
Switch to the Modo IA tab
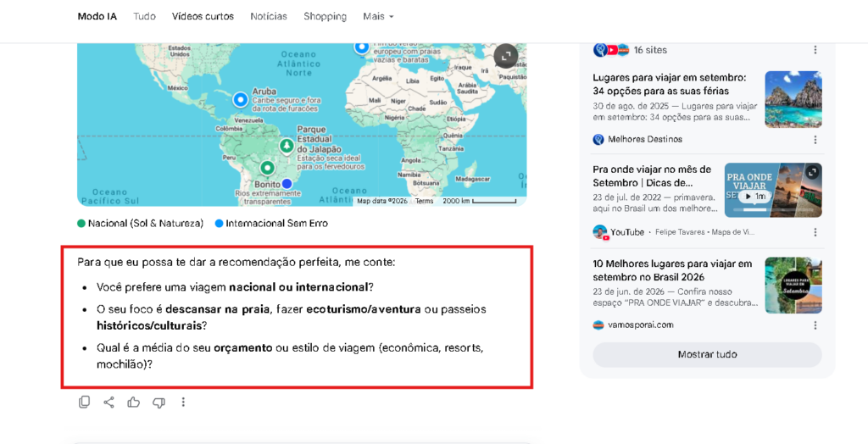pos(97,17)
